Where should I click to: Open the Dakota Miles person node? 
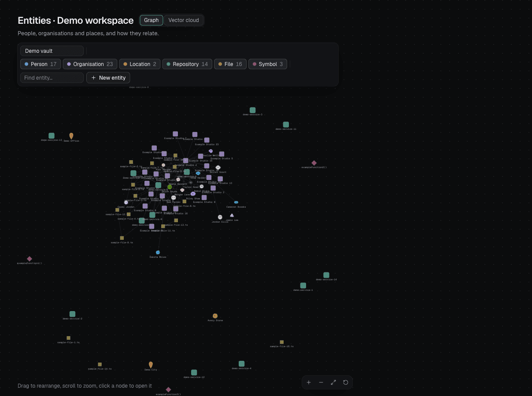158,253
